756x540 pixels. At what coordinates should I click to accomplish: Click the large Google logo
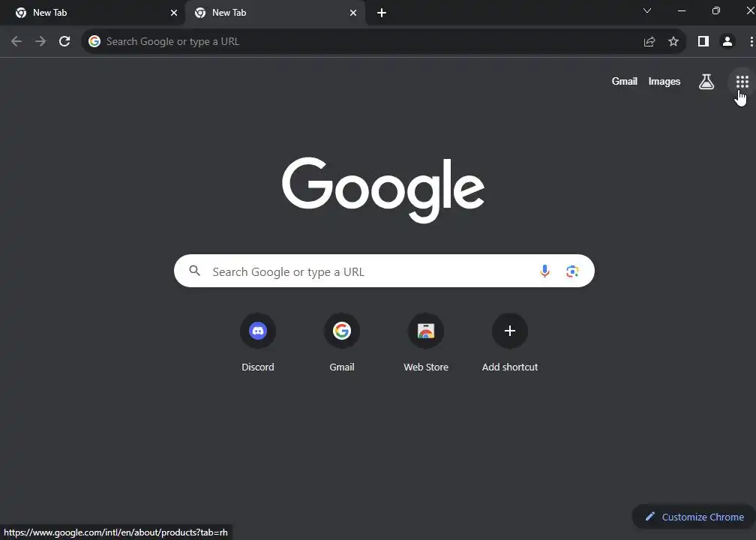point(383,190)
